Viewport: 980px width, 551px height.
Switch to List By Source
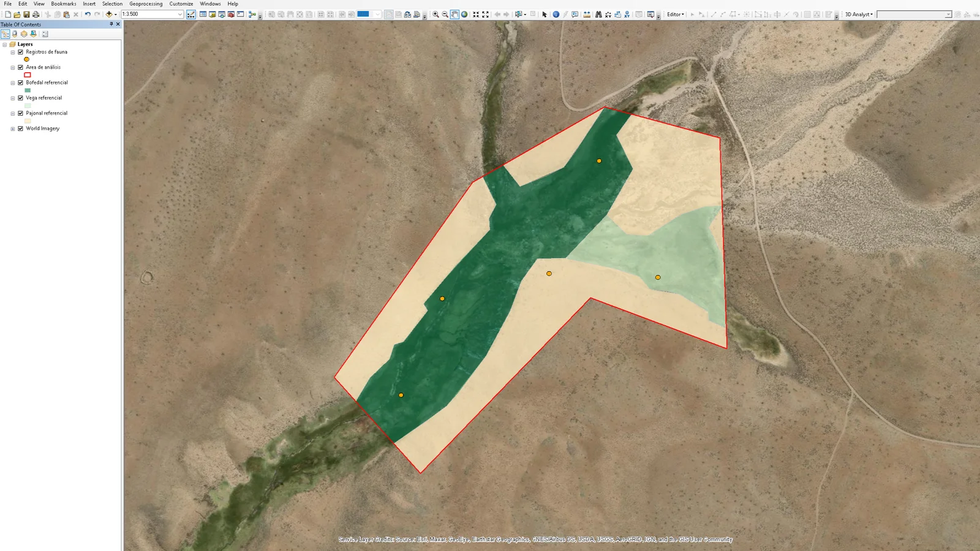(x=15, y=34)
